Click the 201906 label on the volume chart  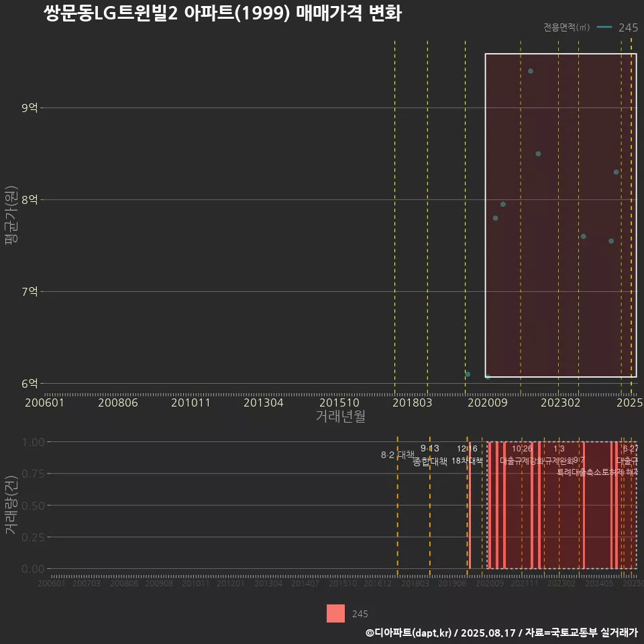click(x=451, y=583)
